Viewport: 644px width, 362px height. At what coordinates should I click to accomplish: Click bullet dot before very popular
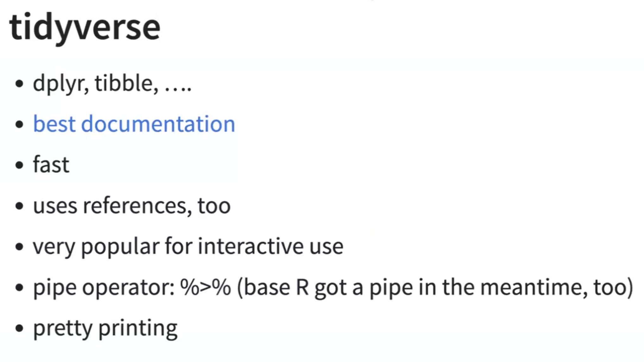[19, 247]
